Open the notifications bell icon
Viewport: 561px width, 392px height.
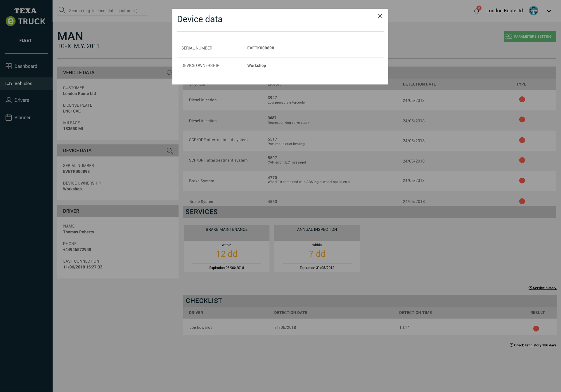tap(477, 11)
